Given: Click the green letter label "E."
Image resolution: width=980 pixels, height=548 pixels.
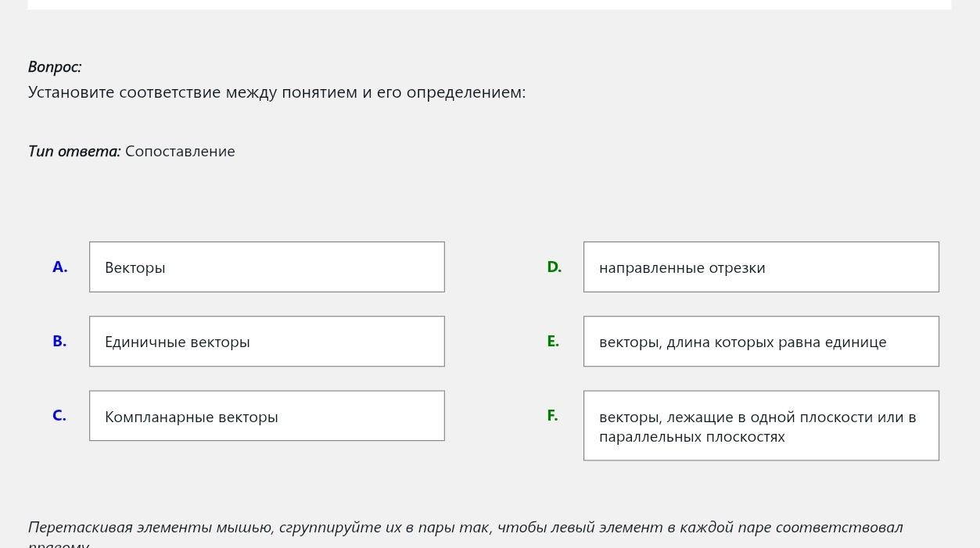Looking at the screenshot, I should pyautogui.click(x=553, y=342).
